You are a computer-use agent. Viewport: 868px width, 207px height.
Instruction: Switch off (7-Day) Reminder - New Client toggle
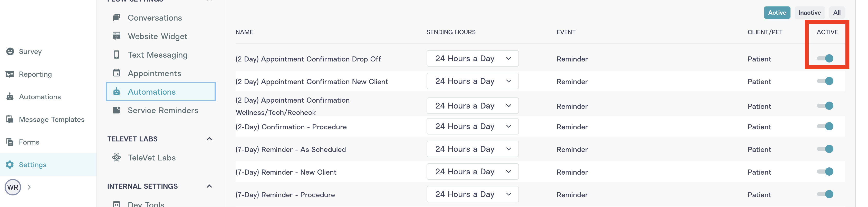pyautogui.click(x=825, y=172)
